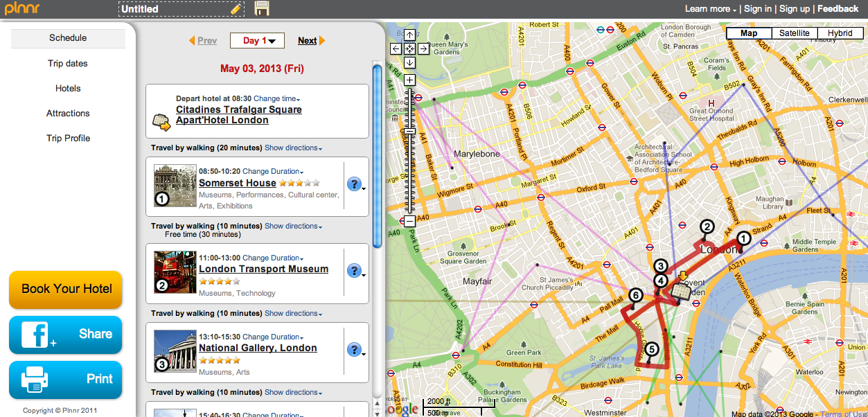Screen dimensions: 868x417
Task: Click the Sign in link
Action: coord(758,9)
